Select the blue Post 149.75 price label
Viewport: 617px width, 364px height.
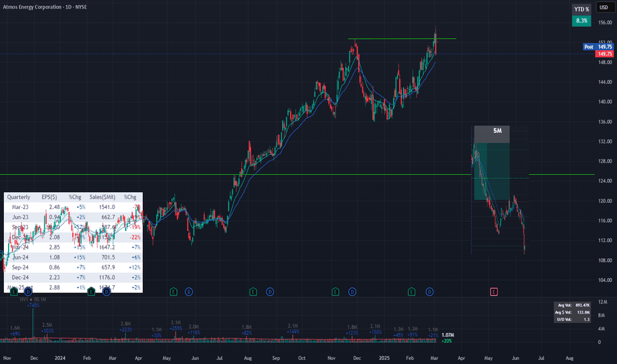[x=598, y=46]
